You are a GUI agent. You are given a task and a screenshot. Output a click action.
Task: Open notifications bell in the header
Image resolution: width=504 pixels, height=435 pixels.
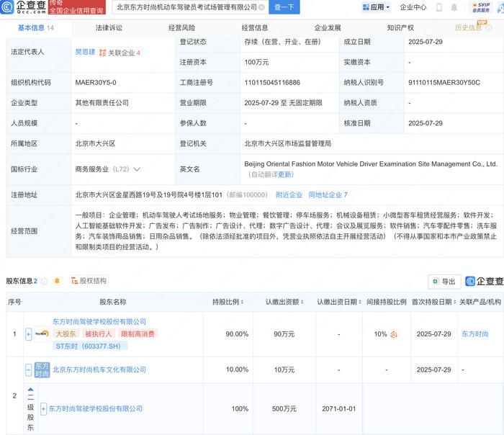(x=454, y=7)
